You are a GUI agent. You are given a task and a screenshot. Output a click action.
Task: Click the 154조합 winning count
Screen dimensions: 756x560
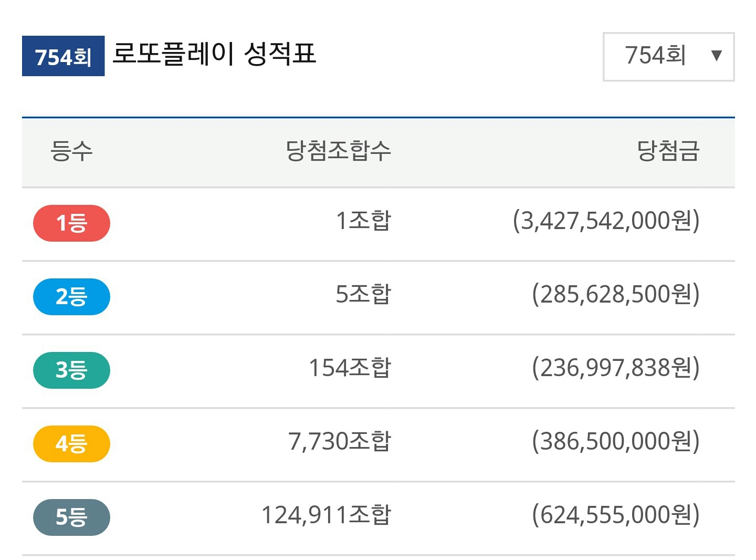tap(350, 368)
